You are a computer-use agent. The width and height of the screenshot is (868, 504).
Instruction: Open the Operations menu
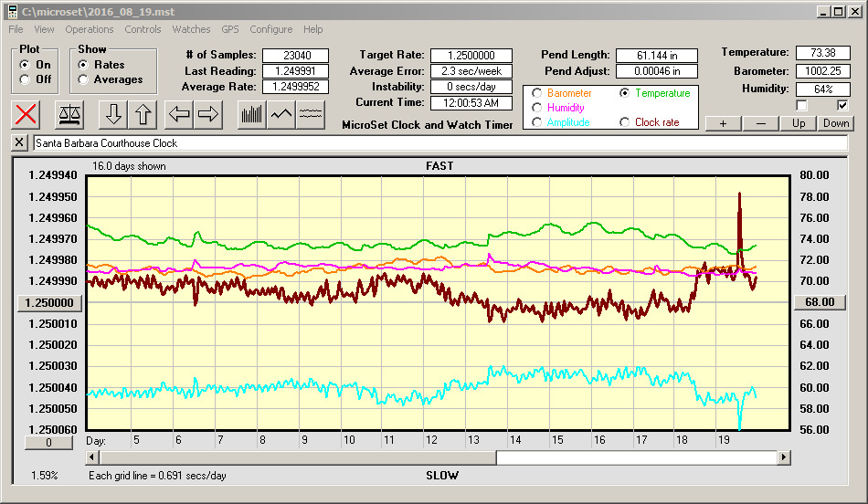click(90, 29)
